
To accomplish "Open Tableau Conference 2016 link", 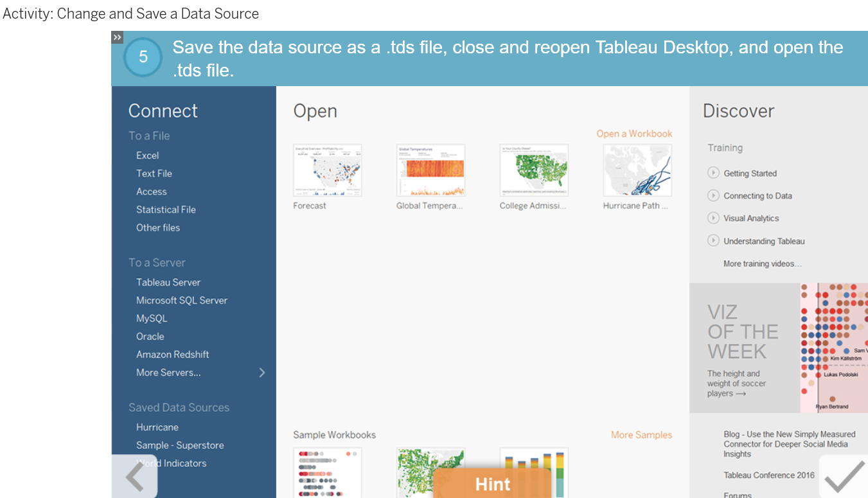I will (769, 476).
